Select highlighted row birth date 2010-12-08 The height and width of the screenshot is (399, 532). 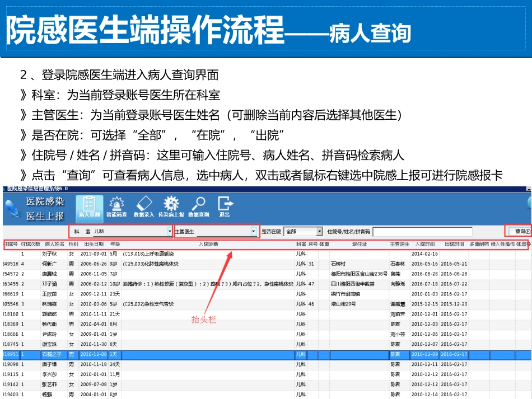[x=94, y=354]
